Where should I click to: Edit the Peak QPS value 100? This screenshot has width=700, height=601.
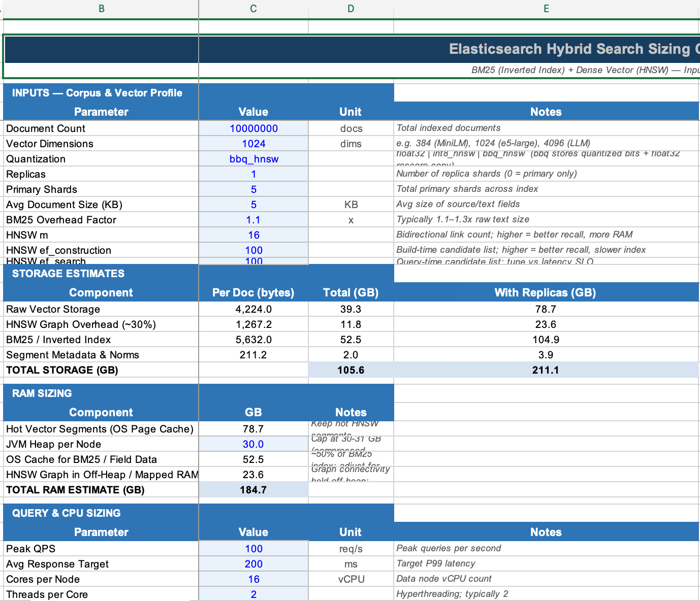coord(253,549)
